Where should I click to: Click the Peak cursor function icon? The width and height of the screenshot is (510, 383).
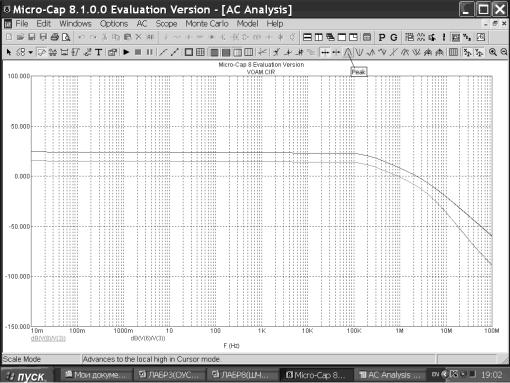[x=348, y=52]
